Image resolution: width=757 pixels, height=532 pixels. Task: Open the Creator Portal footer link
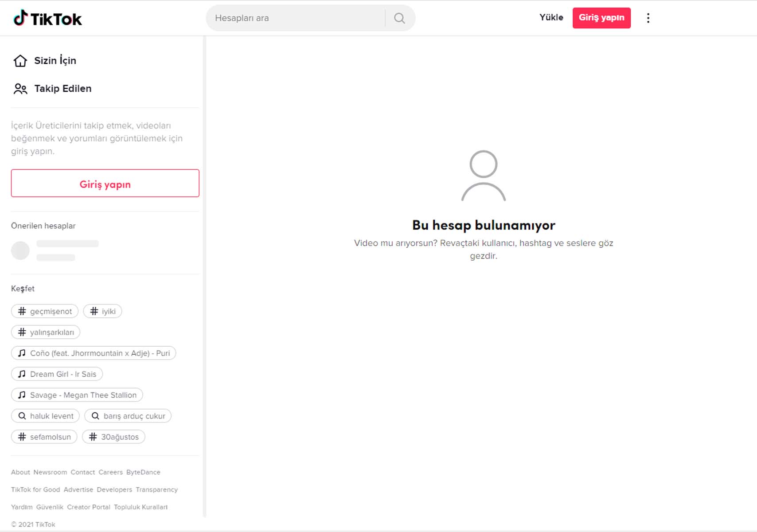(x=89, y=507)
